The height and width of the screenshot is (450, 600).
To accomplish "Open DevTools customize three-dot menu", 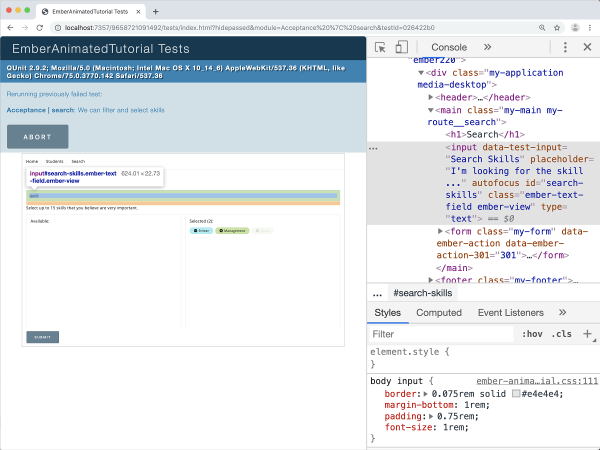I will click(565, 47).
